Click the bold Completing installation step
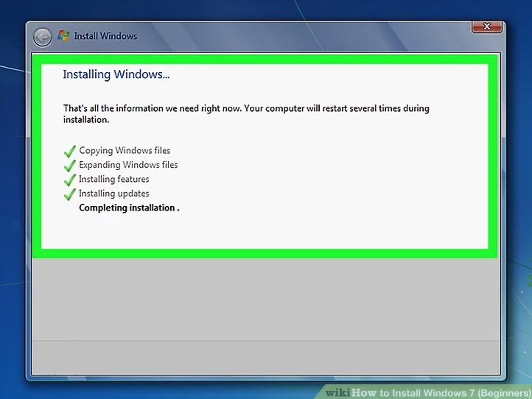This screenshot has height=399, width=532. [x=129, y=208]
